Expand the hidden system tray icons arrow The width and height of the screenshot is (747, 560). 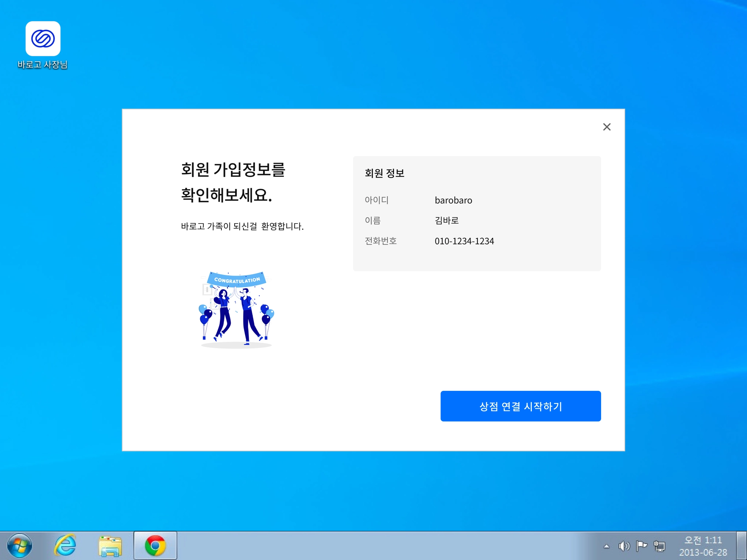point(607,546)
